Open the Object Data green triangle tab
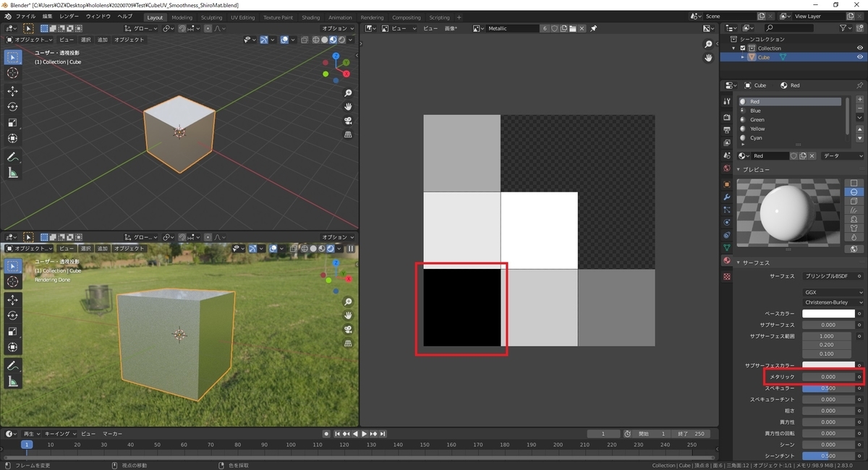868x470 pixels. point(727,248)
